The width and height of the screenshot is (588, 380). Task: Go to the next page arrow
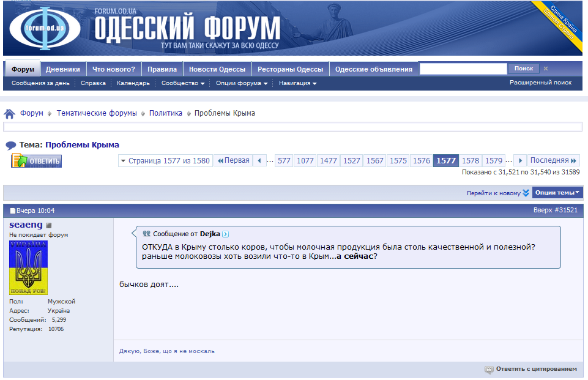tap(519, 160)
